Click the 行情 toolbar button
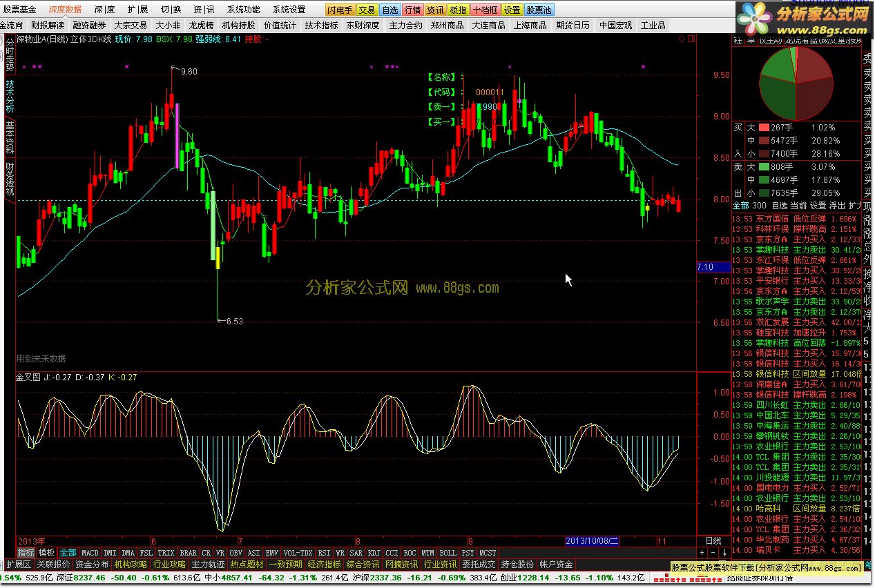This screenshot has width=875, height=588. (412, 10)
